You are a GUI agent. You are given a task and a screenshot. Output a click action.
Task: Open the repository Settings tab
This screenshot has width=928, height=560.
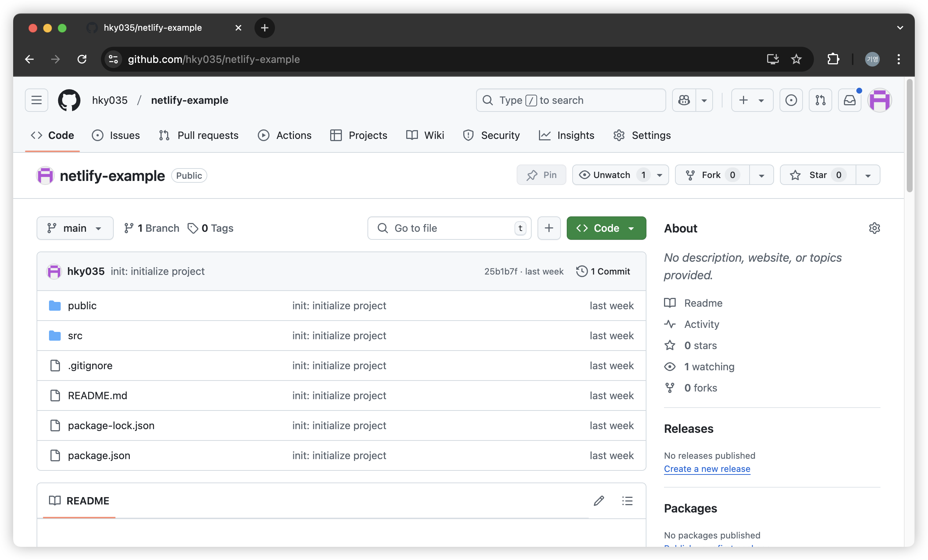[x=642, y=135]
